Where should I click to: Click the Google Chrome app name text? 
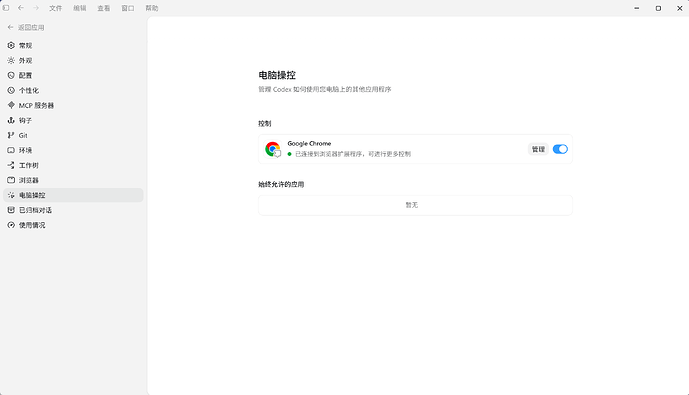[309, 144]
